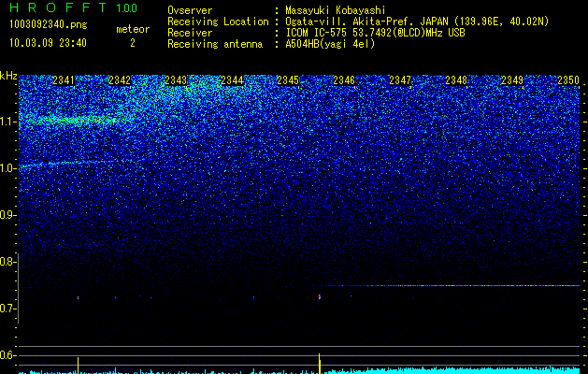Click the tall yellow spike after 2345
The image size is (588, 374).
319,364
